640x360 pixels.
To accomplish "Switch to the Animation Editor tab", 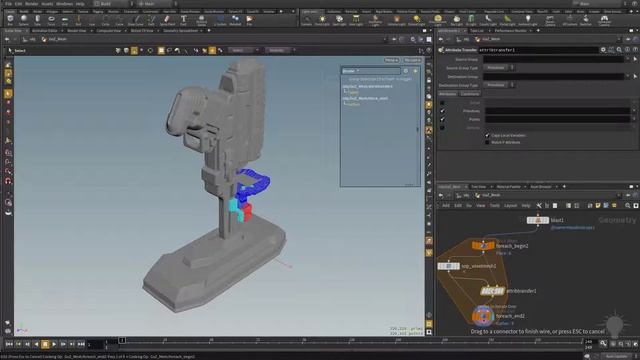I will pos(44,31).
